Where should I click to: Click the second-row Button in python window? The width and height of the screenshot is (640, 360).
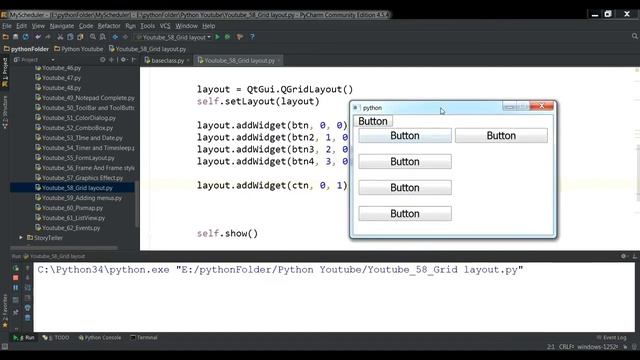pos(405,162)
